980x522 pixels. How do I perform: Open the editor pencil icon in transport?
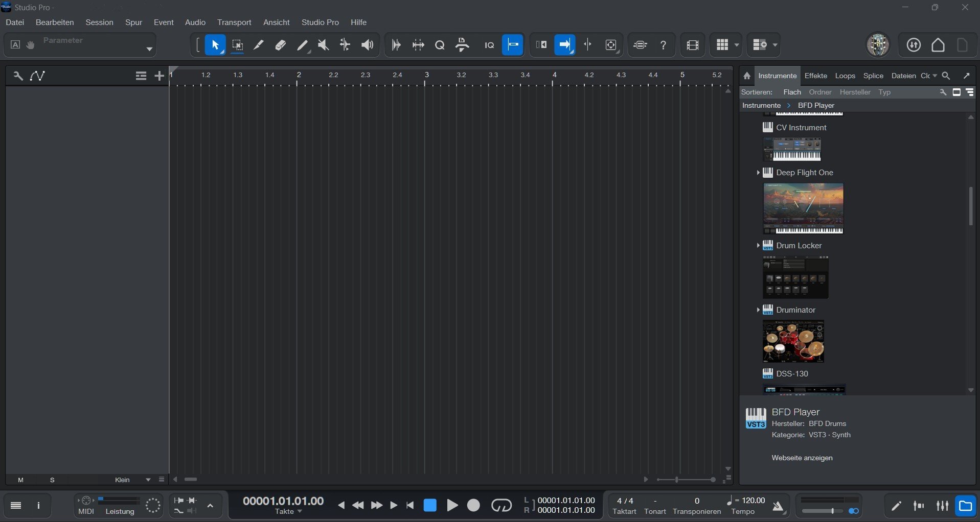(896, 506)
